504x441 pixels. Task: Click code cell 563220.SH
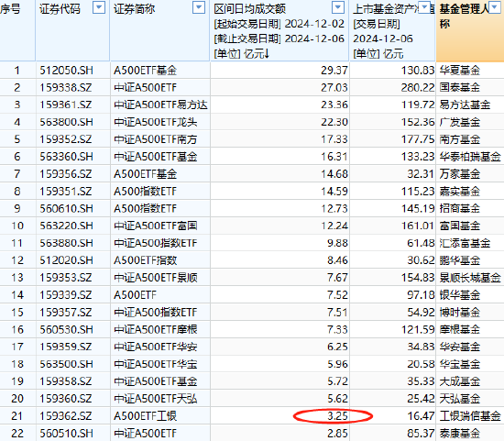tap(66, 226)
